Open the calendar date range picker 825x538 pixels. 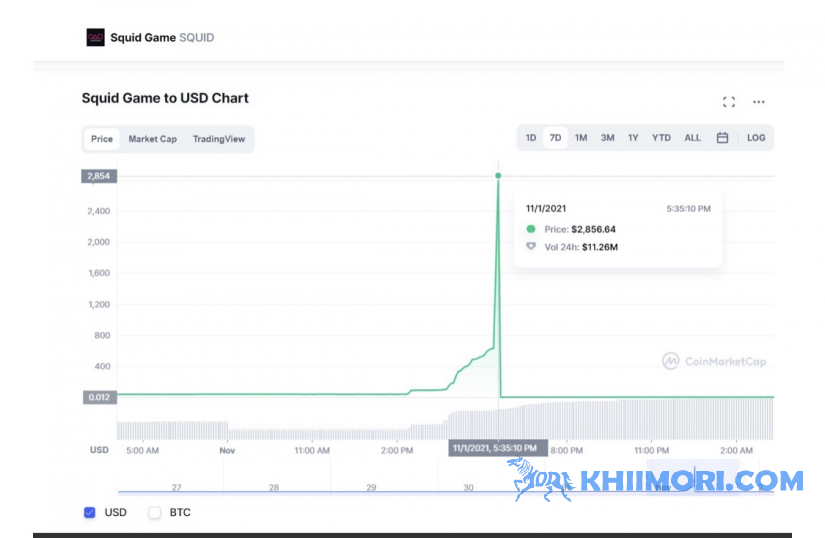tap(722, 138)
